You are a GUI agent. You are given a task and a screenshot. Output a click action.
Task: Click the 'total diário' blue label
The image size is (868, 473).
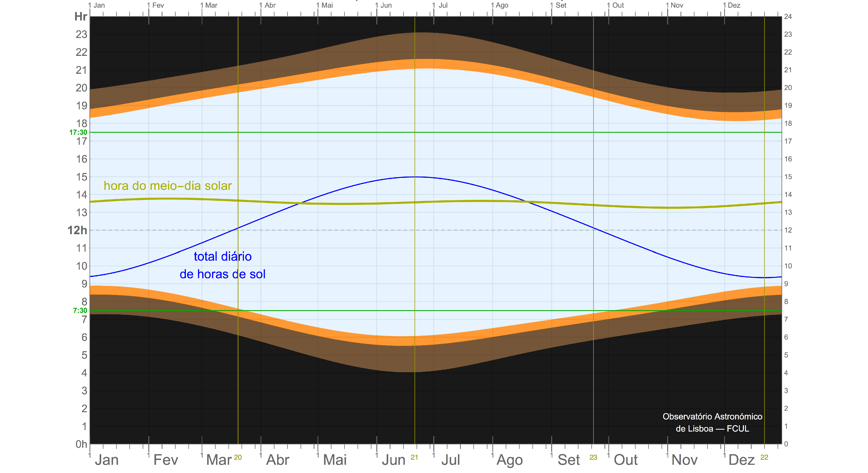(x=222, y=256)
